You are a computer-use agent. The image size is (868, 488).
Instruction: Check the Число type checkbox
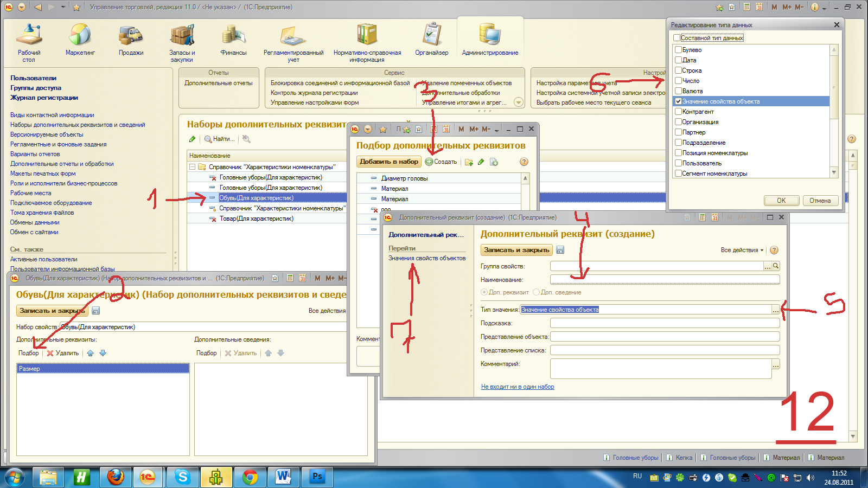[x=678, y=81]
